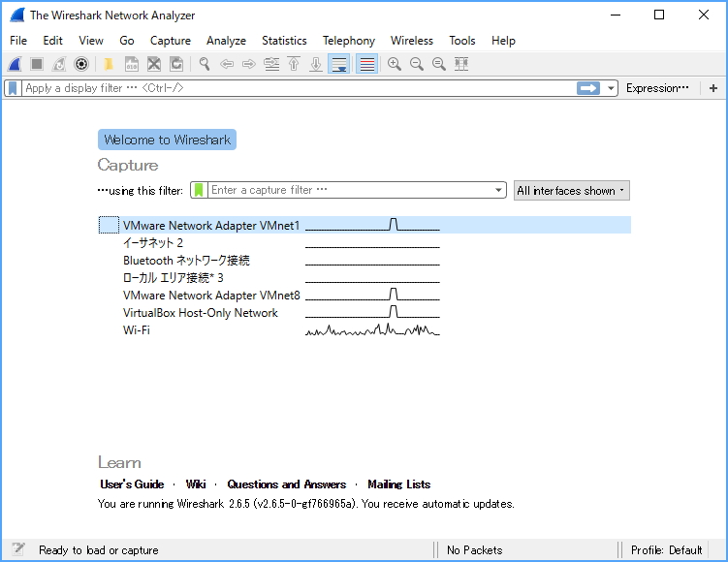Viewport: 728px width, 562px height.
Task: Zoom out on packet text
Action: point(417,64)
